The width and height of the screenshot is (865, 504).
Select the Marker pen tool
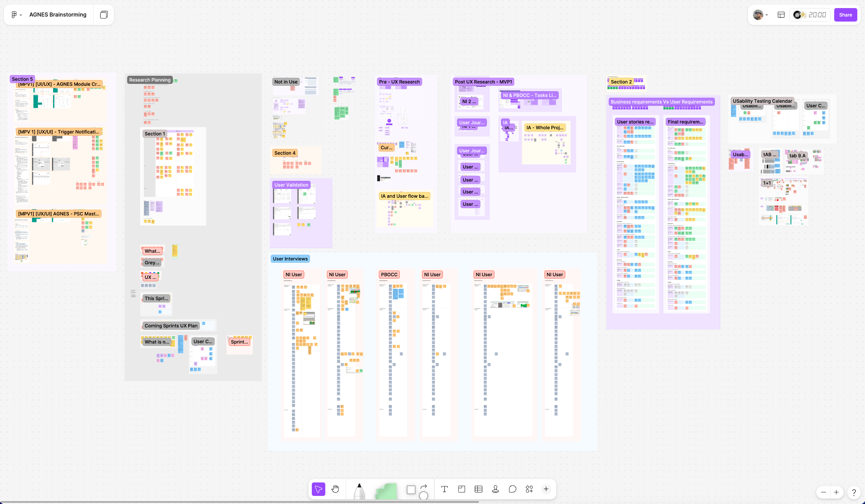pyautogui.click(x=359, y=491)
